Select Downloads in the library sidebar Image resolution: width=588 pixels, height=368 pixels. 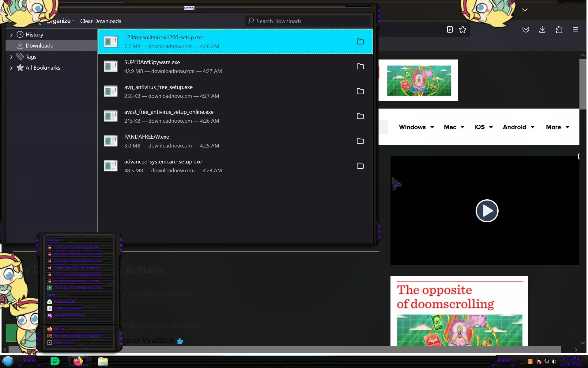pos(39,46)
